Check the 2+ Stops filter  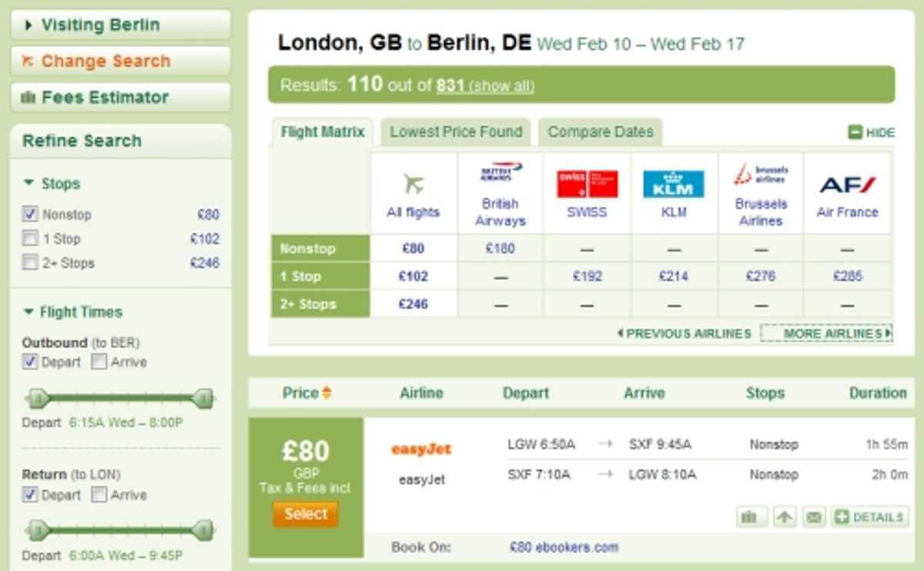click(30, 262)
